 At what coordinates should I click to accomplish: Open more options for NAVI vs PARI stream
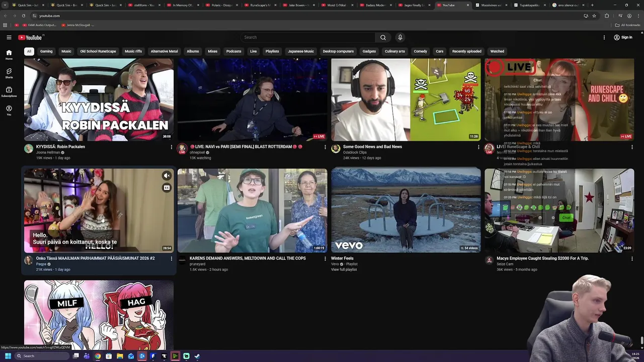(325, 147)
